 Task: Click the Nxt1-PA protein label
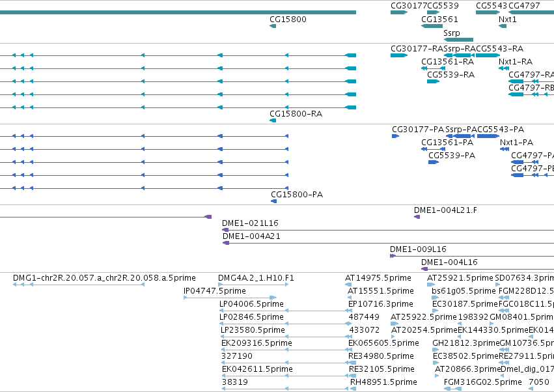(516, 143)
